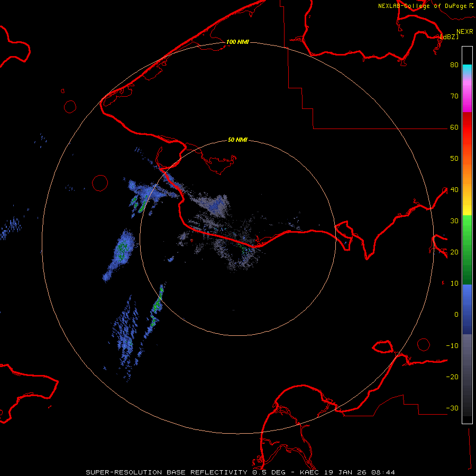Click the 0 tick label on dBZ scale
Screen dimensions: 476x476
point(456,315)
